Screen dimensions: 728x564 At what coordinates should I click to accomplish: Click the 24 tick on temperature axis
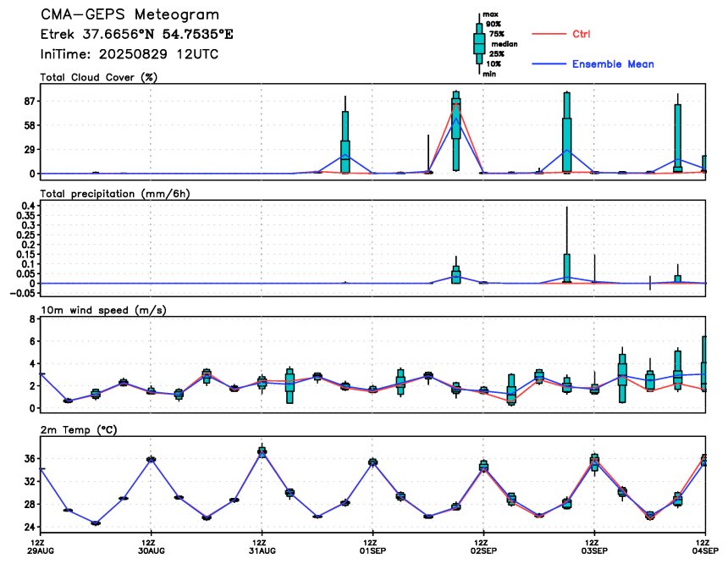coord(30,527)
